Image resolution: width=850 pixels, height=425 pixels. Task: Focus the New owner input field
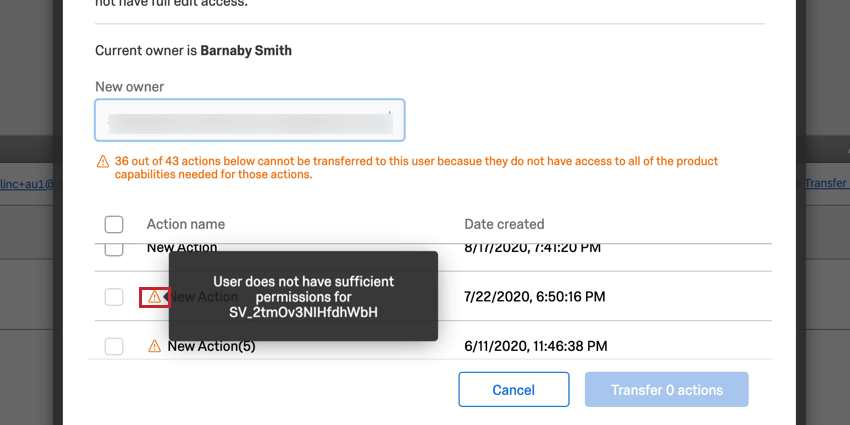pyautogui.click(x=249, y=120)
